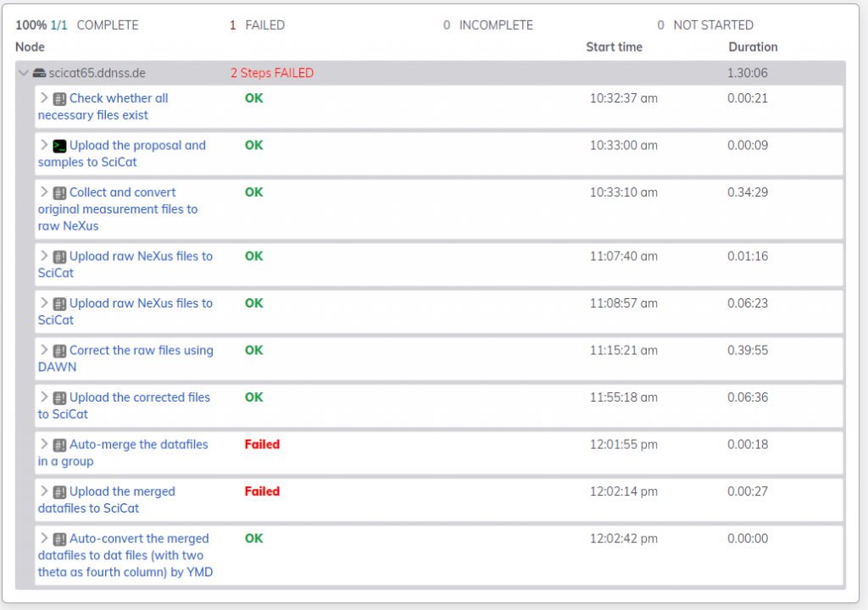Click start time '10:32:37 am'
The width and height of the screenshot is (868, 610).
pyautogui.click(x=623, y=98)
